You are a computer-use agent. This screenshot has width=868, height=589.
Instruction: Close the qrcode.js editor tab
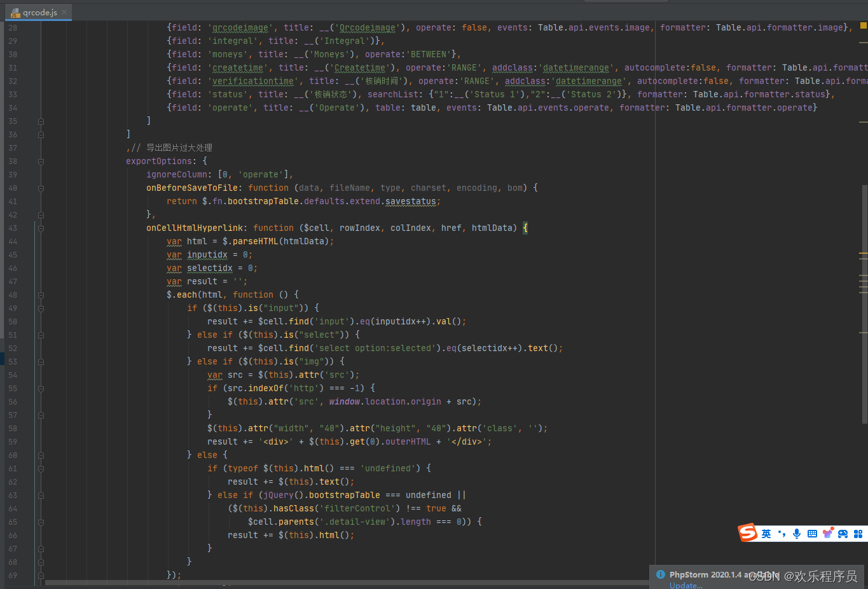pyautogui.click(x=64, y=12)
